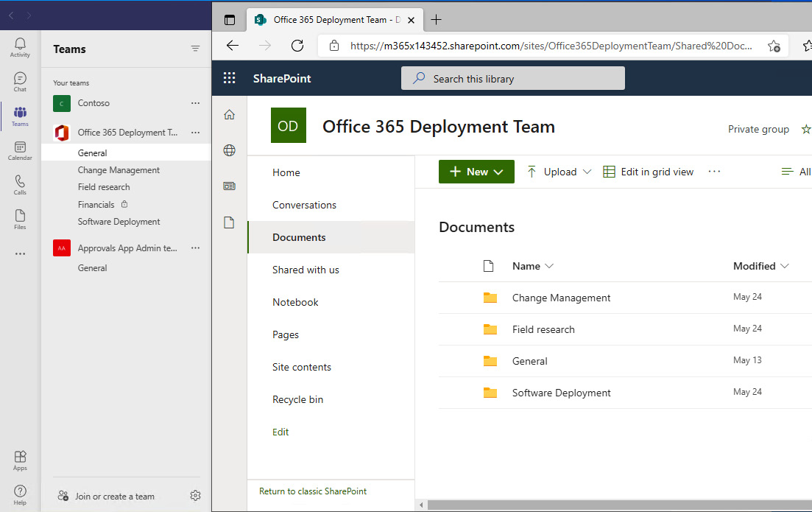The width and height of the screenshot is (812, 512).
Task: Open Activity in the Teams rail
Action: click(x=20, y=47)
